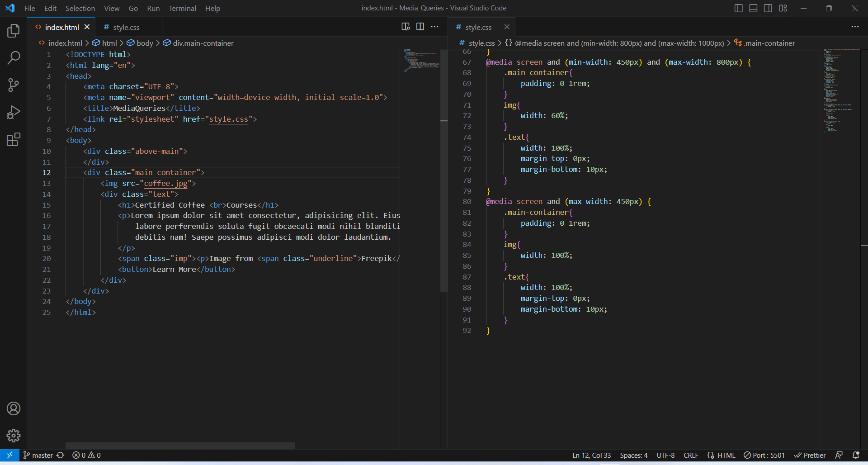Open the Run and Debug view
The image size is (868, 465).
[14, 112]
